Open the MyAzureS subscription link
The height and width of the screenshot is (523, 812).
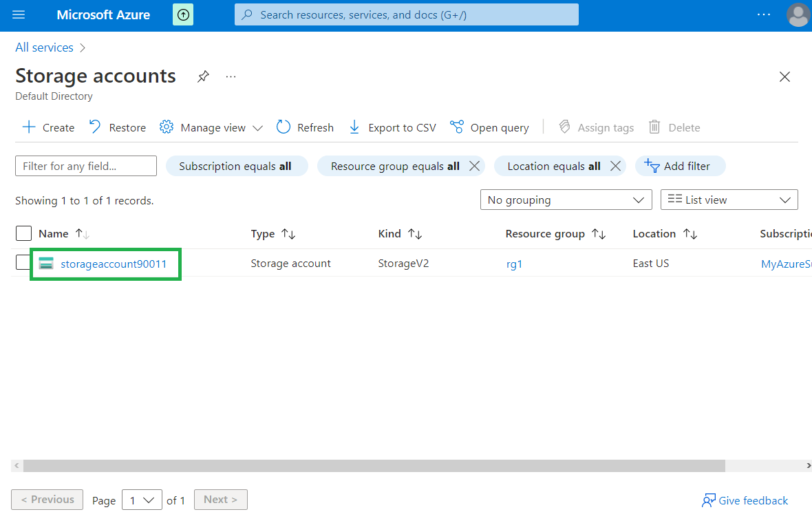(786, 264)
